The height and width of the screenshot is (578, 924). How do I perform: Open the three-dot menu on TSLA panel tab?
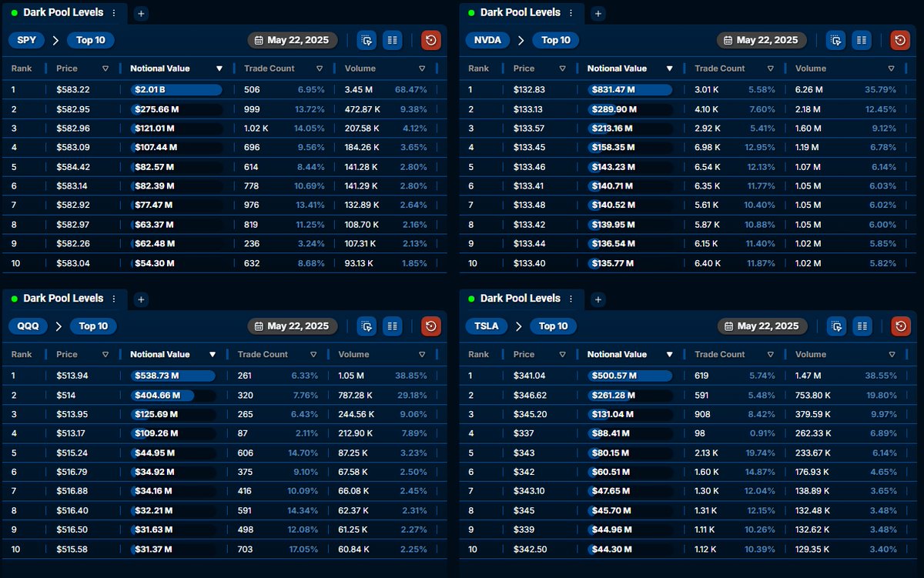click(571, 299)
